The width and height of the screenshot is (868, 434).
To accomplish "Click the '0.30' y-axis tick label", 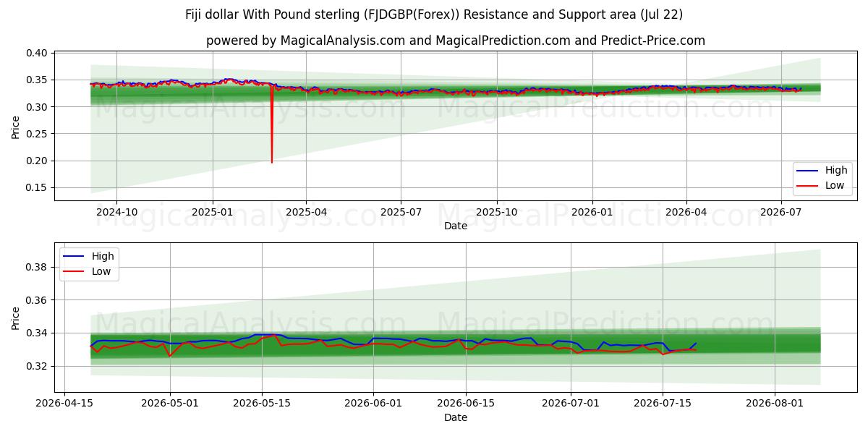I will point(37,107).
